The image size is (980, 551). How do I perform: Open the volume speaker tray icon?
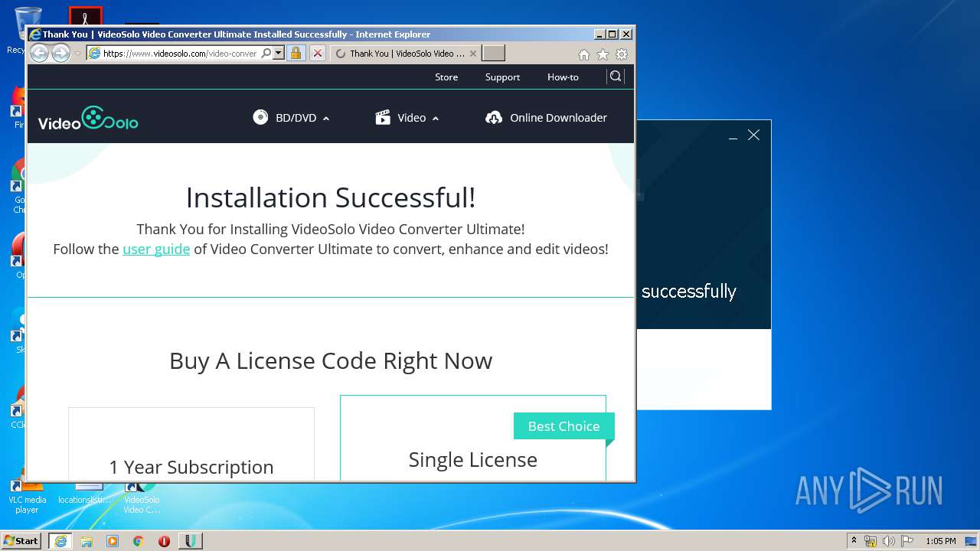(889, 541)
